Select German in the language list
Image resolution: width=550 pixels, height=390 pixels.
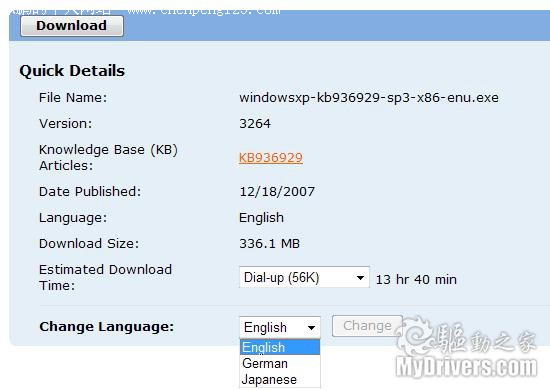(280, 363)
